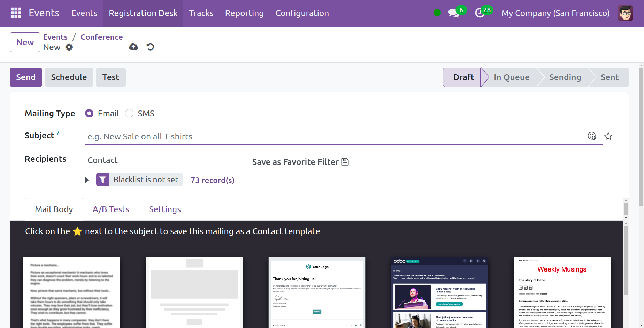Select the Sent status stage
This screenshot has width=644, height=328.
point(609,77)
